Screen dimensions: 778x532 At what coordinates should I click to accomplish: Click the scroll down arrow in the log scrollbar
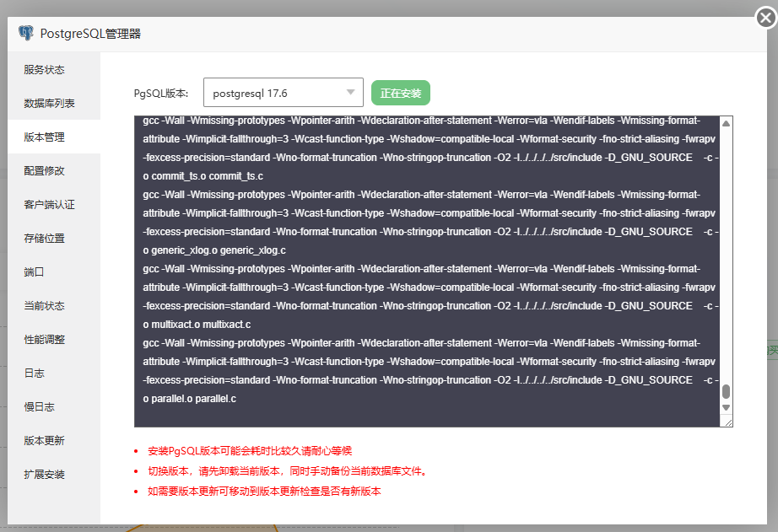pyautogui.click(x=726, y=407)
